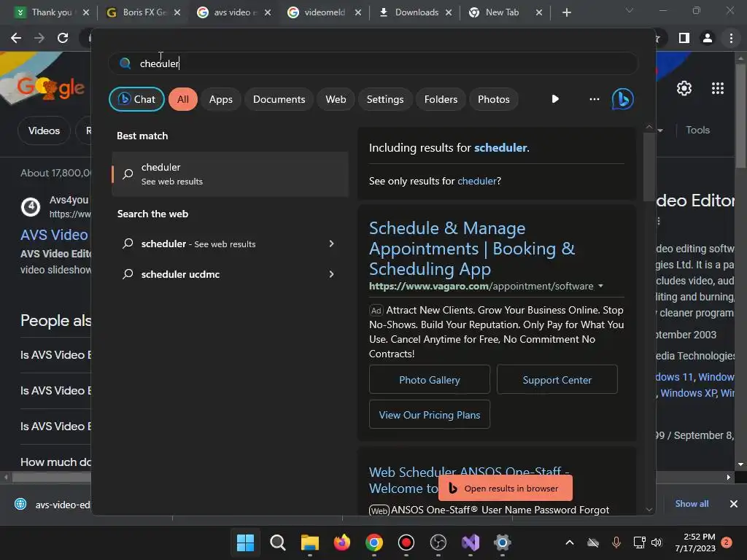Select the All search filter
This screenshot has width=747, height=560.
pyautogui.click(x=183, y=99)
